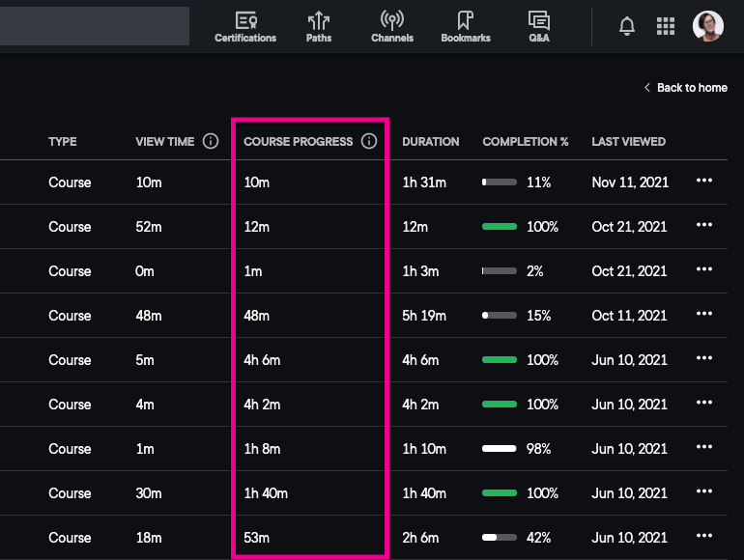Click the 11% completion progress bar
The height and width of the screenshot is (560, 744).
point(500,182)
